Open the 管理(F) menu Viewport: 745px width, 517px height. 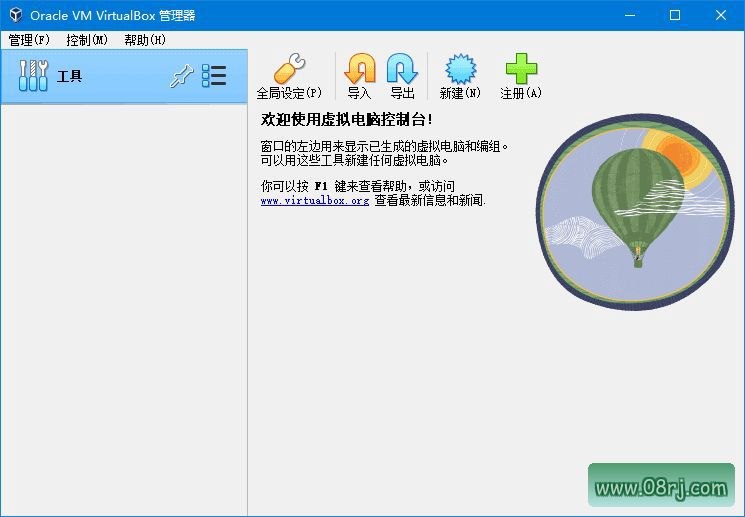(x=29, y=40)
